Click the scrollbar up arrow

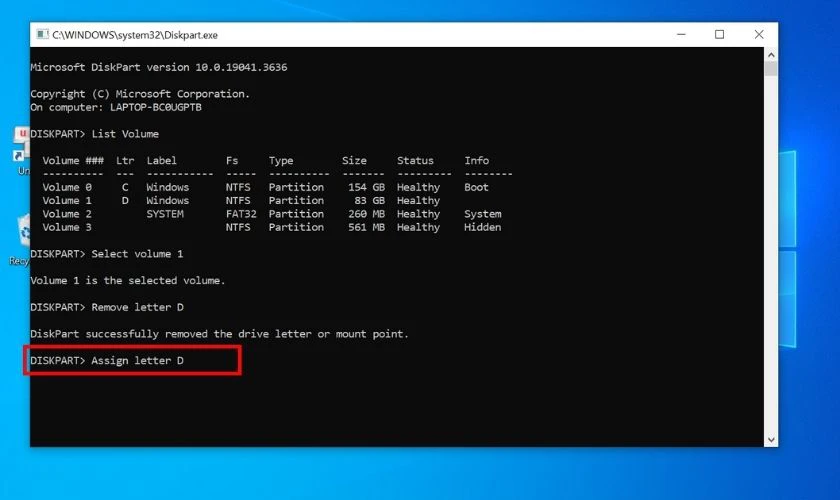pos(771,55)
